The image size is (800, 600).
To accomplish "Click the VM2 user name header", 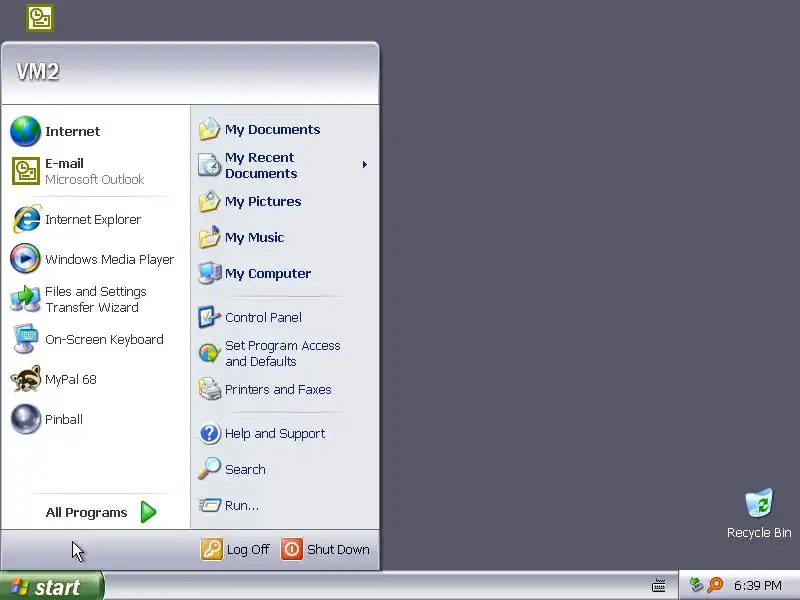I will [38, 71].
